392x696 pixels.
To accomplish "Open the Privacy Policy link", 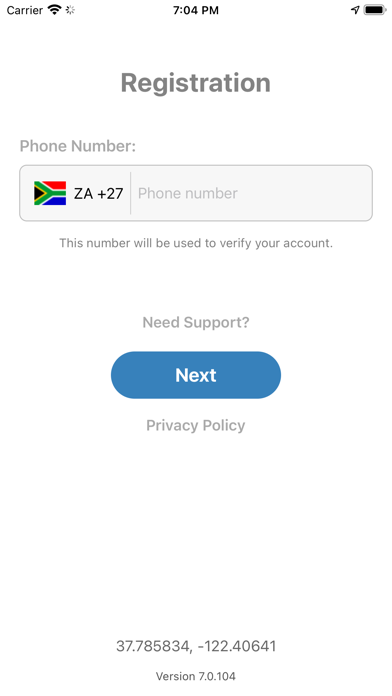I will 196,425.
